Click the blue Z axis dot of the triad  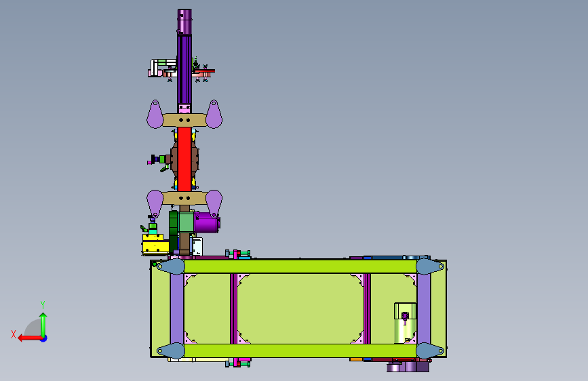pos(44,338)
